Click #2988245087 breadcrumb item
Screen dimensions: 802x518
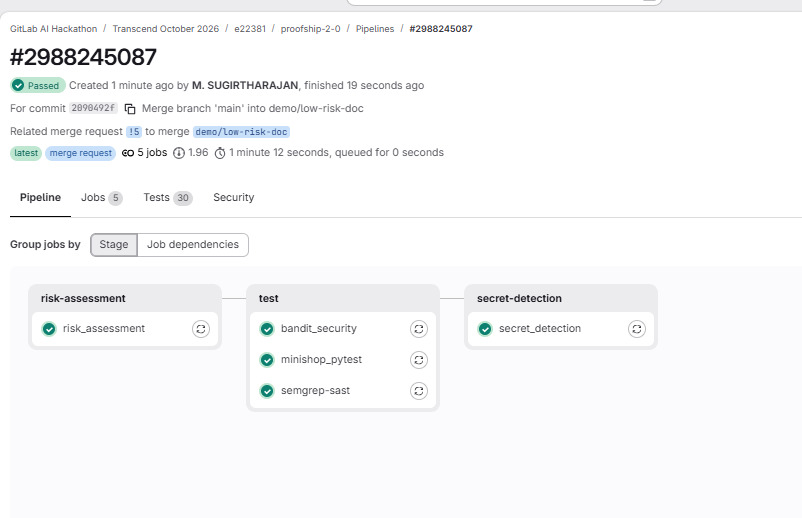441,29
